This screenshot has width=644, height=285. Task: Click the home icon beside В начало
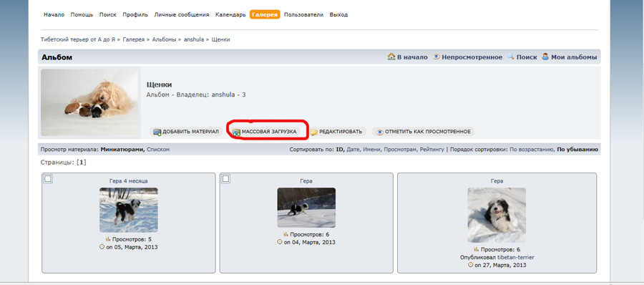pos(391,57)
